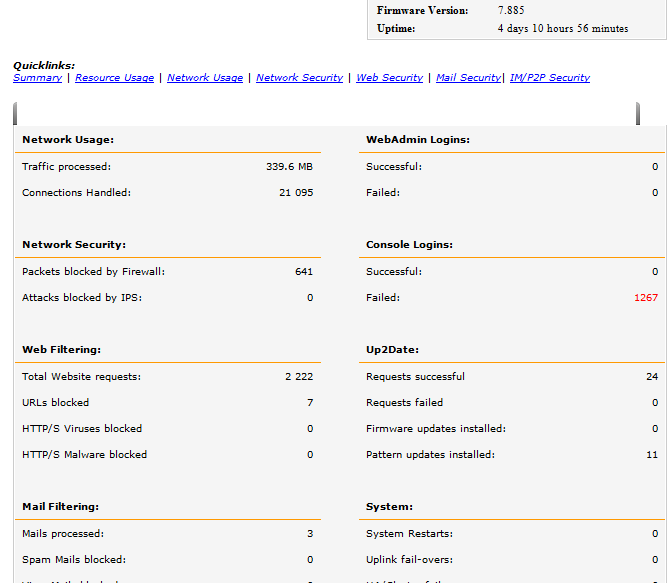The height and width of the screenshot is (583, 669).
Task: Click the Network Usage quicklink
Action: coord(205,78)
